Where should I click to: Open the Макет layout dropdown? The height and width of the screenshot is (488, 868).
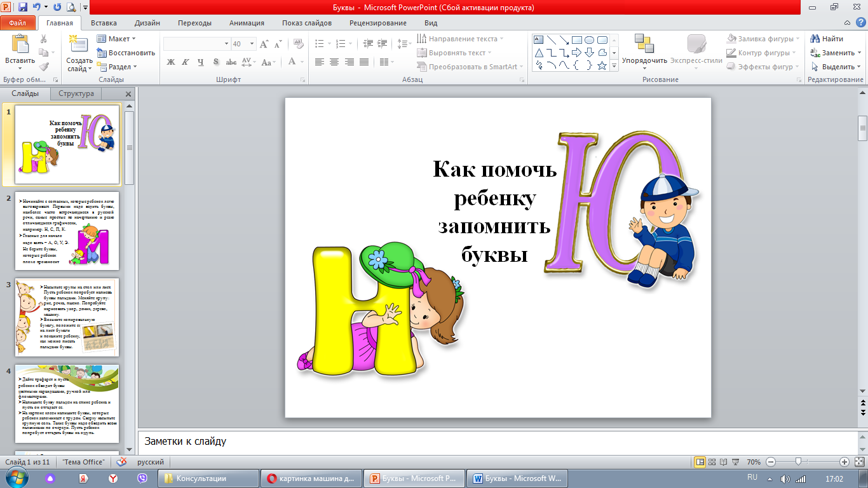(x=117, y=39)
